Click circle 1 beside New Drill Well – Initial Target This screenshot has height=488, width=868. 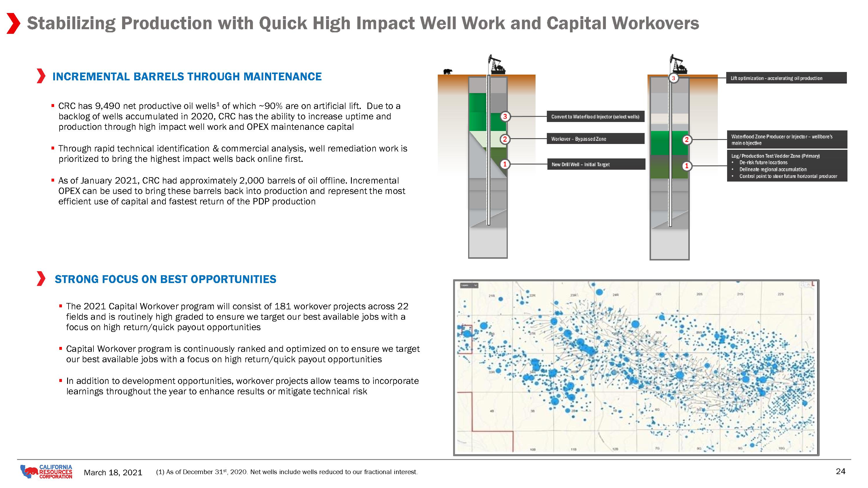pyautogui.click(x=505, y=164)
